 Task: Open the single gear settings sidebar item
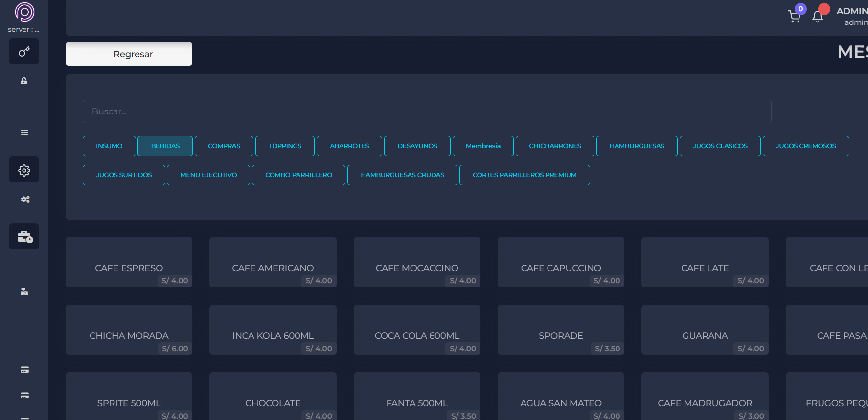24,170
